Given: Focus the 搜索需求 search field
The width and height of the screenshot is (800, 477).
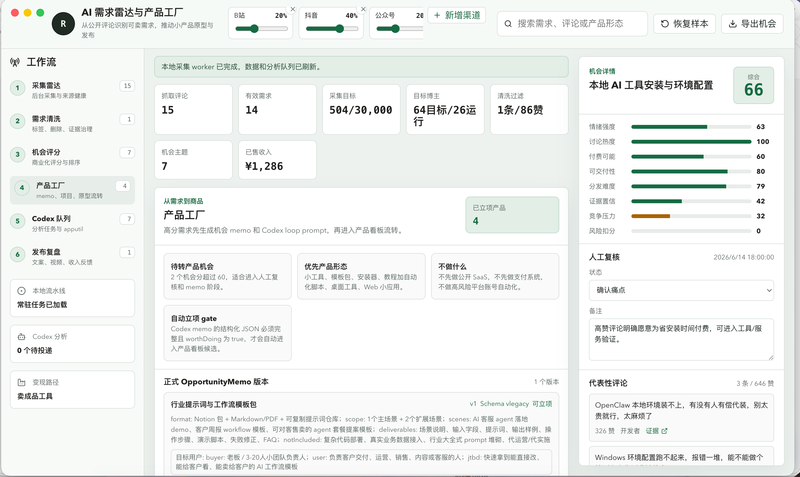Looking at the screenshot, I should [x=572, y=23].
